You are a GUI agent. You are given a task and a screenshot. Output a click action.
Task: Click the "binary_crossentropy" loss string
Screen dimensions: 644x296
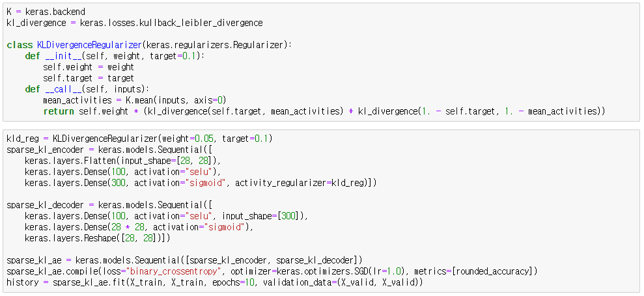176,272
